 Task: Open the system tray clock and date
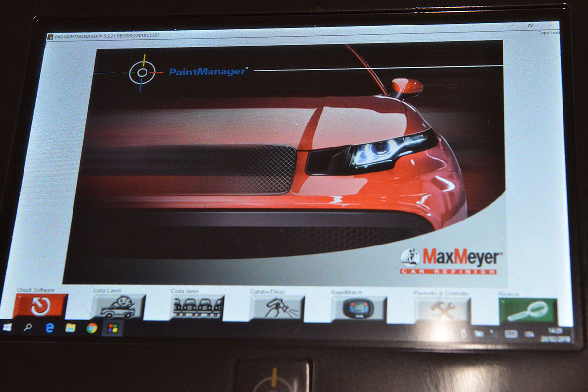coord(557,335)
